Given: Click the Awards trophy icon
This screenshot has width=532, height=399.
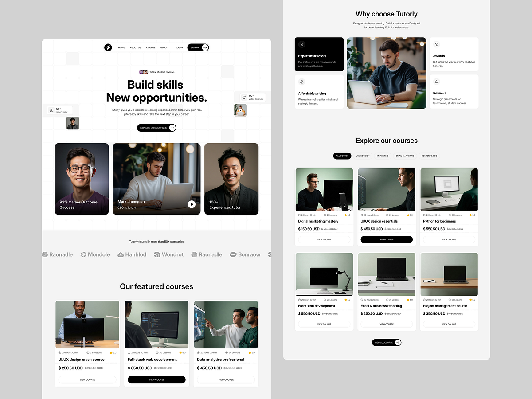Looking at the screenshot, I should (x=436, y=44).
